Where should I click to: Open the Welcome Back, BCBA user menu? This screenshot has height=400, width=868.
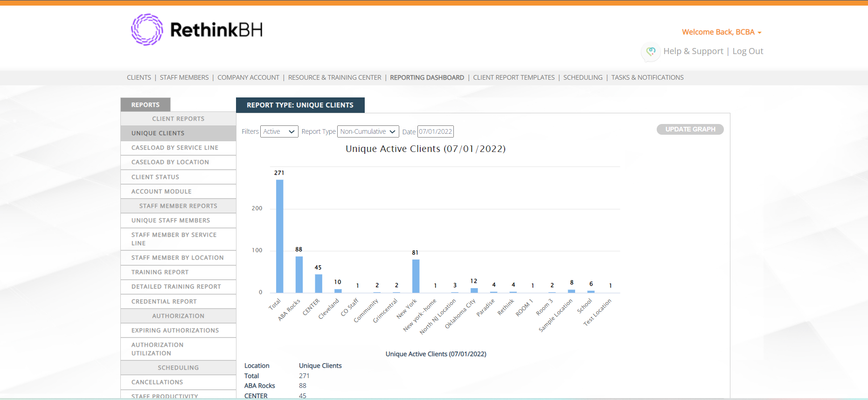coord(721,32)
